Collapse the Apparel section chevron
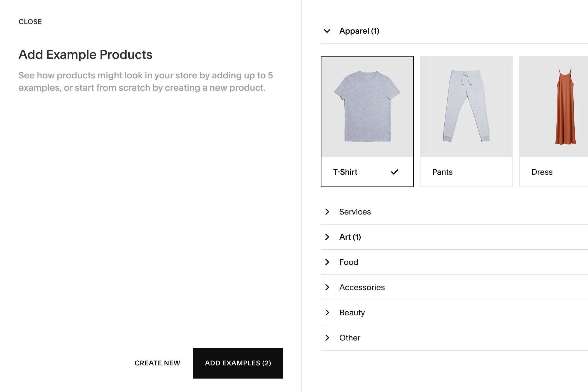This screenshot has width=588, height=392. [x=327, y=31]
